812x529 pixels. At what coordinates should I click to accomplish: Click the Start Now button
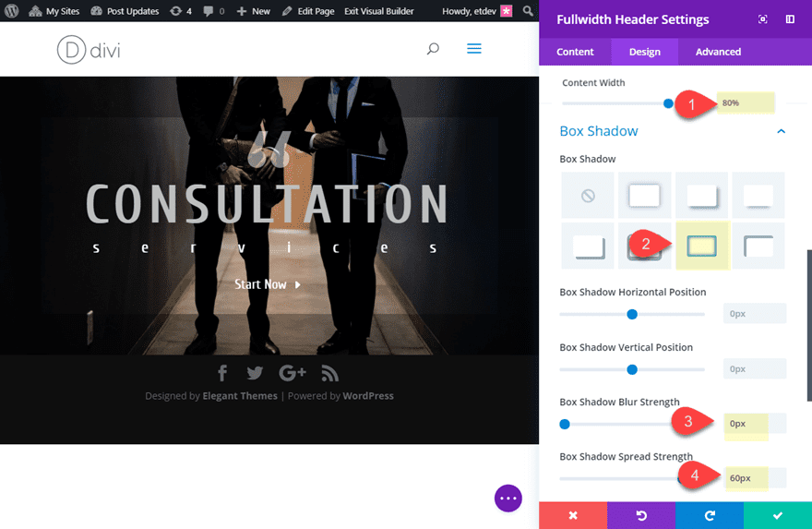point(268,284)
